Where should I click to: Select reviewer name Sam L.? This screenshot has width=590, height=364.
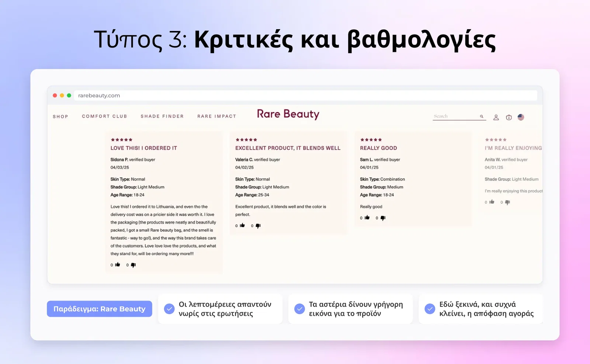coord(367,160)
